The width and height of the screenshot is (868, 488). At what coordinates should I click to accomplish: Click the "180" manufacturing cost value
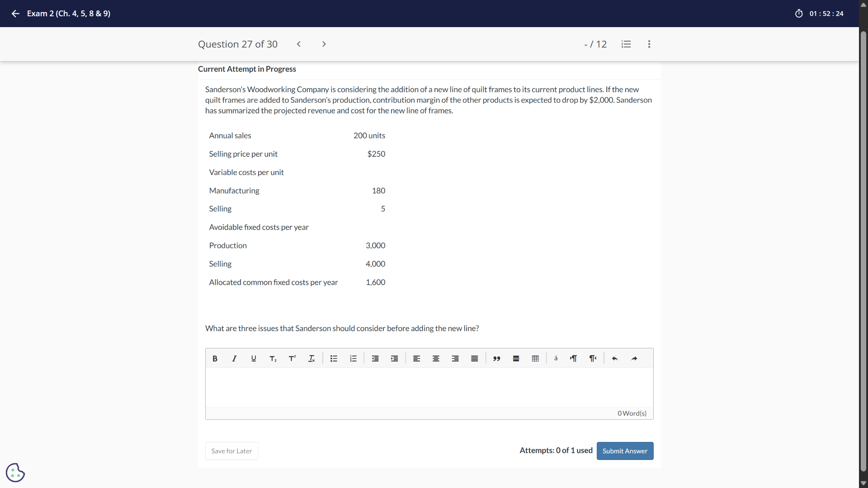click(x=379, y=191)
